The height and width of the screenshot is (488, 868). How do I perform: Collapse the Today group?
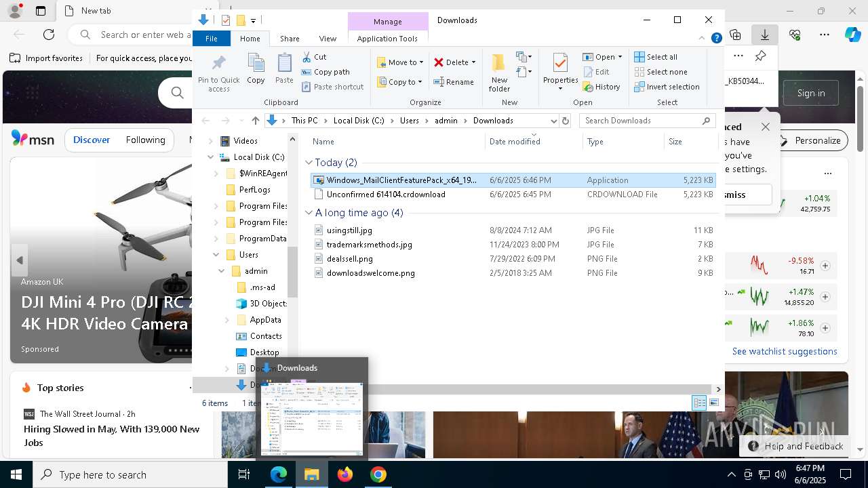pyautogui.click(x=309, y=163)
